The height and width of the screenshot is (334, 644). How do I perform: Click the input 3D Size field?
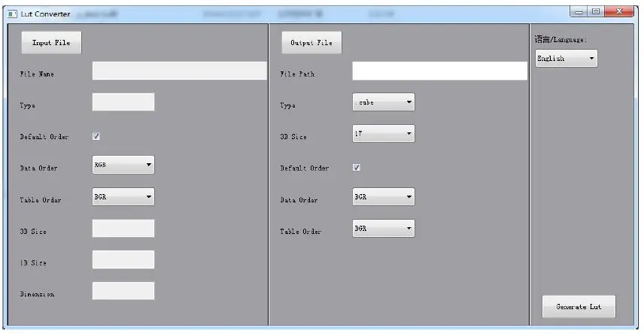coord(123,228)
